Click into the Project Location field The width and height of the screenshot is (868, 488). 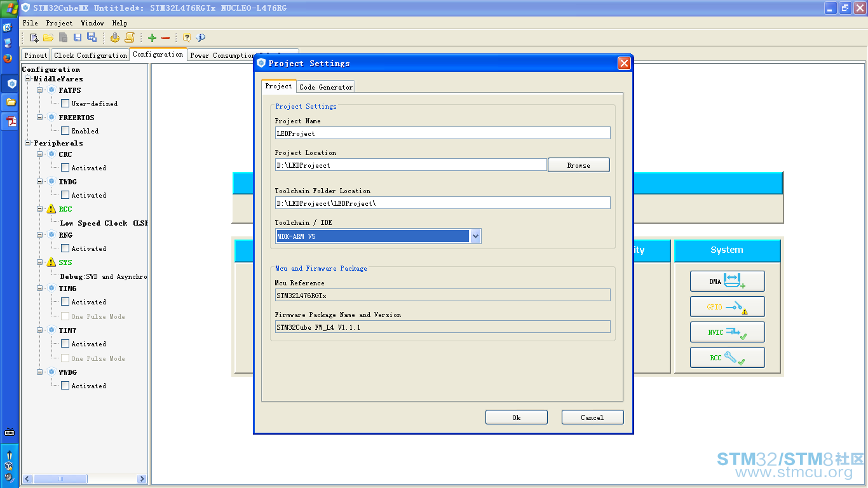pos(410,165)
